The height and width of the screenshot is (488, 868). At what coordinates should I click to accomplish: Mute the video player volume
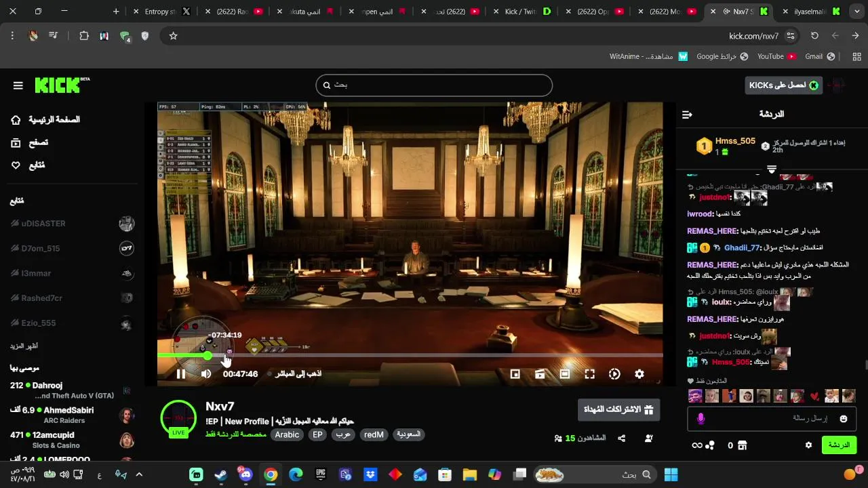click(x=206, y=374)
